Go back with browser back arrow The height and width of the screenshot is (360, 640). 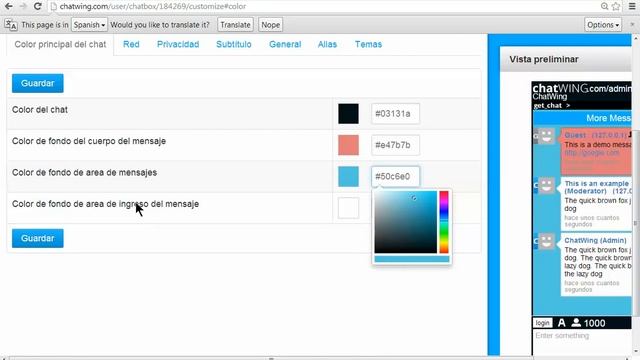[8, 6]
